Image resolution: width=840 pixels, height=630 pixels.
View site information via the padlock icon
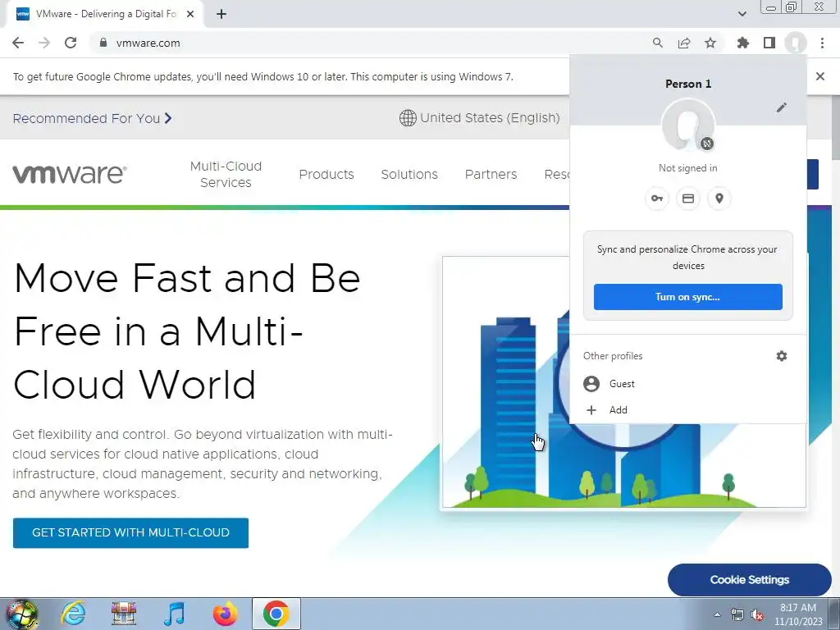click(x=103, y=43)
